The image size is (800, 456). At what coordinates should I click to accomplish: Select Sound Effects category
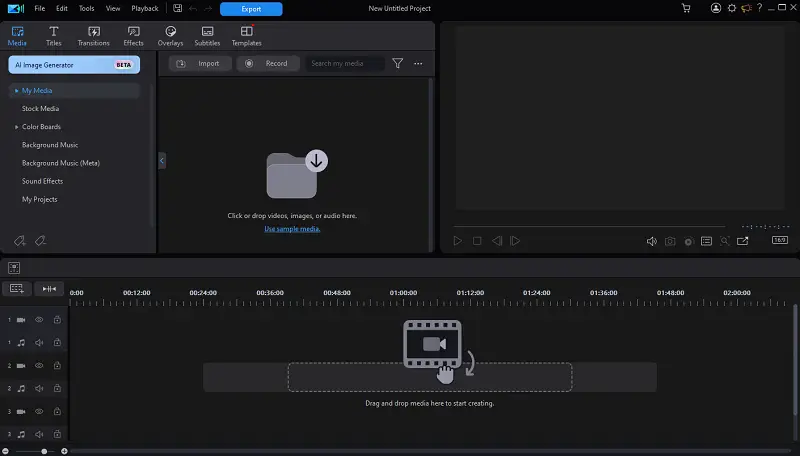(x=42, y=181)
